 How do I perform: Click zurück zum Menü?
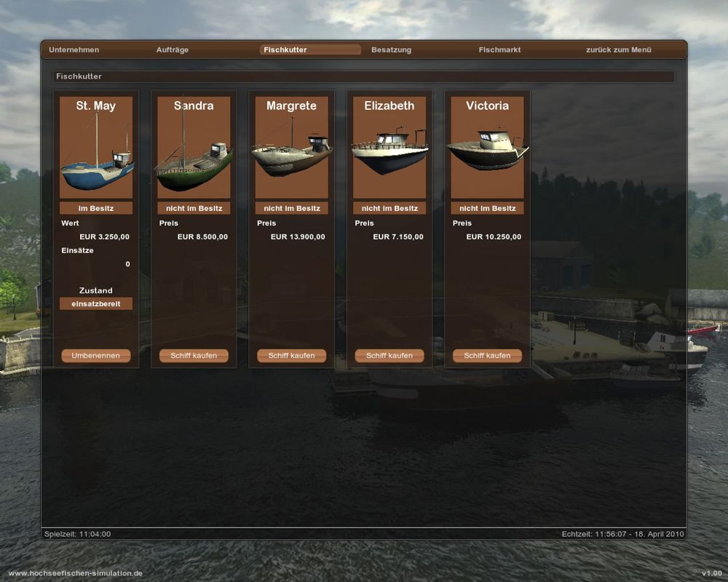tap(618, 49)
